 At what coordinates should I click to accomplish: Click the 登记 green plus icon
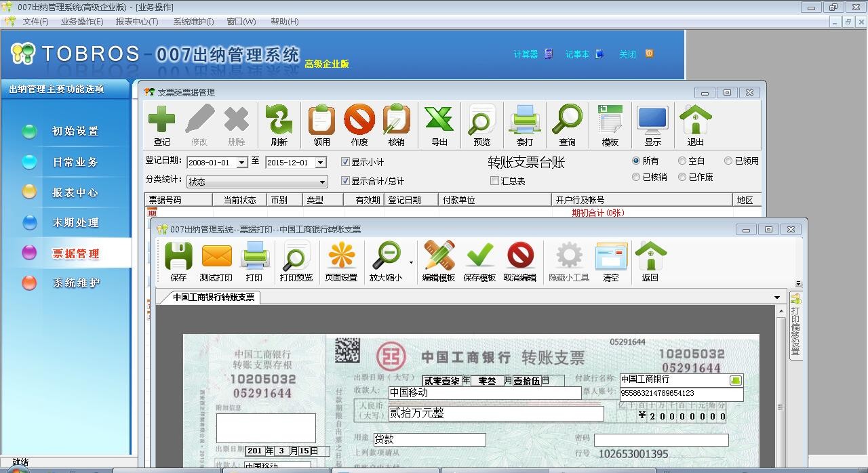pyautogui.click(x=162, y=120)
